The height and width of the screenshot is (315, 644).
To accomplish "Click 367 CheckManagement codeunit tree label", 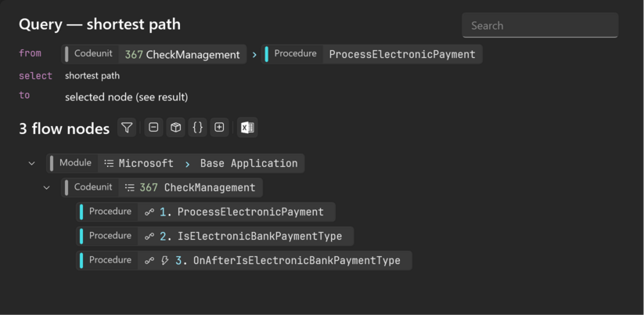I will point(197,188).
